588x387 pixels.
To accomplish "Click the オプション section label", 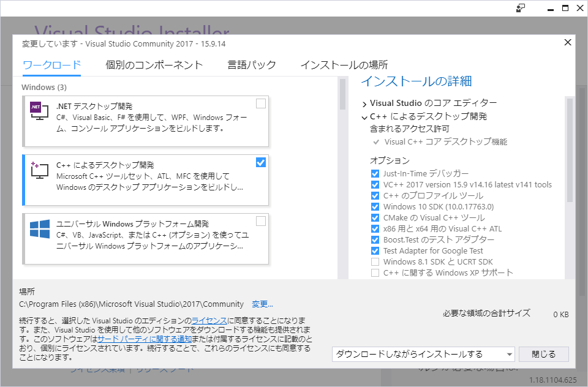I will click(x=390, y=160).
